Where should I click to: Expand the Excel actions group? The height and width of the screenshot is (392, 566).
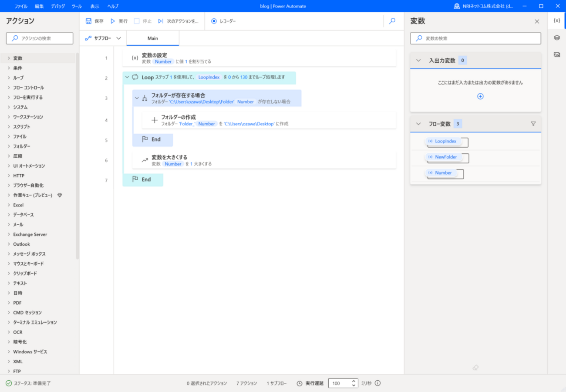coord(9,205)
